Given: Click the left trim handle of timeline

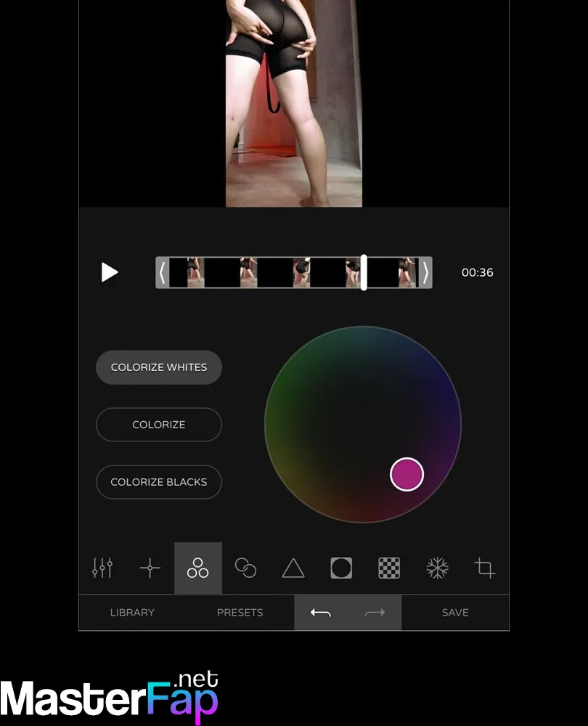Looking at the screenshot, I should click(x=162, y=272).
